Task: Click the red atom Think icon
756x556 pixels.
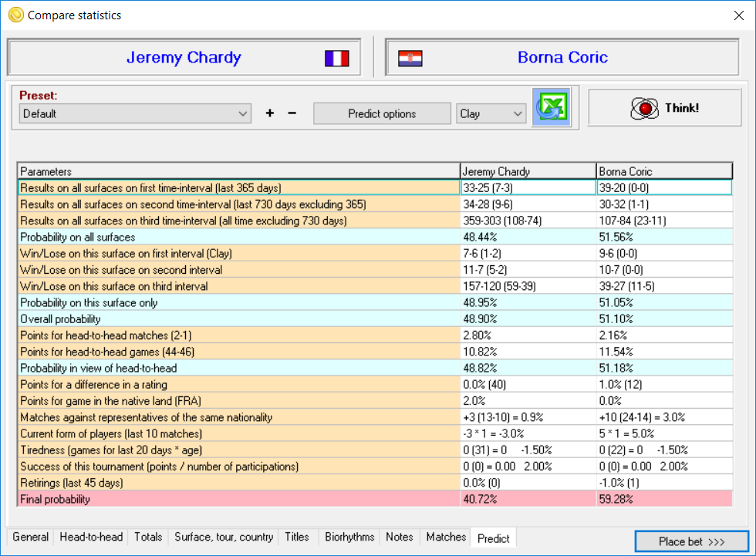Action: point(644,109)
